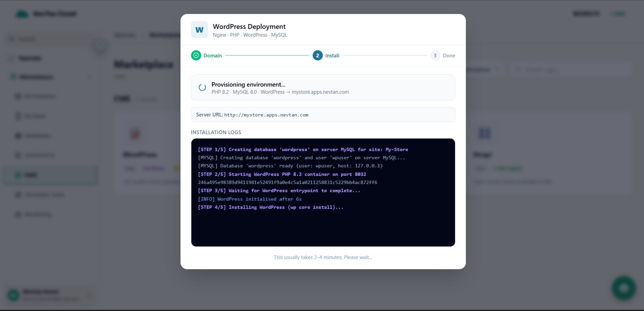Click the 'Server URL:' label
Viewport: 644px width, 311px height.
pos(209,115)
